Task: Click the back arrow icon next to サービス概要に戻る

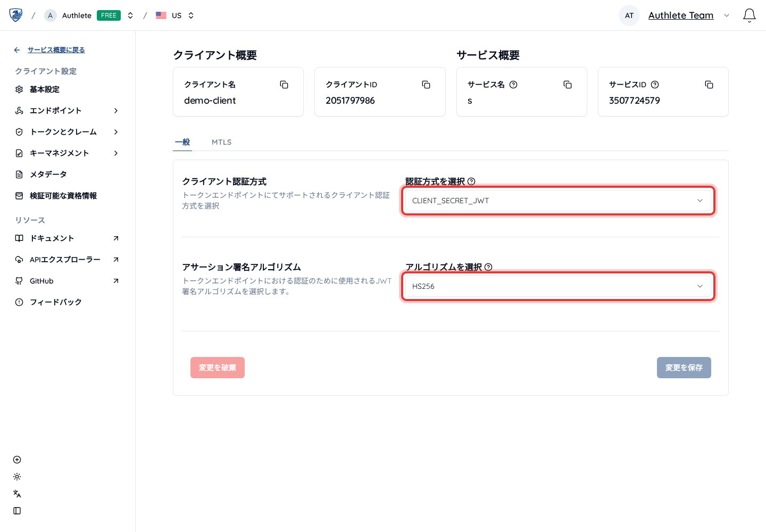Action: tap(17, 50)
